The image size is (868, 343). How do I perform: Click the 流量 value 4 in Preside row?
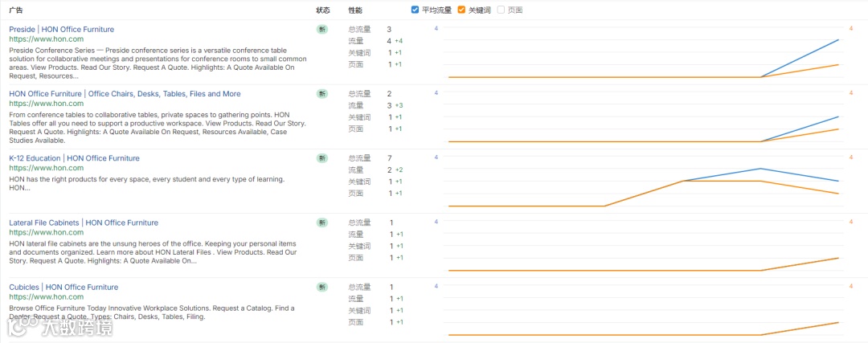[389, 41]
